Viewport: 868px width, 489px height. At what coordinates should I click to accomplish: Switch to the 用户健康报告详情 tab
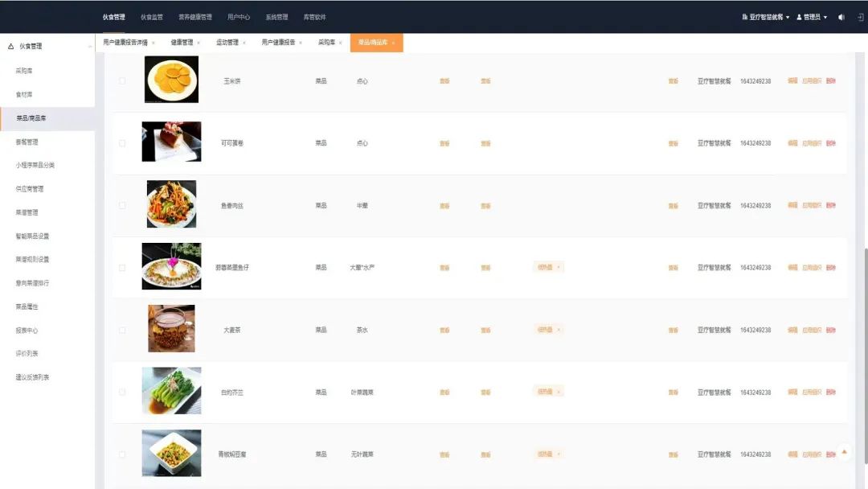point(125,43)
